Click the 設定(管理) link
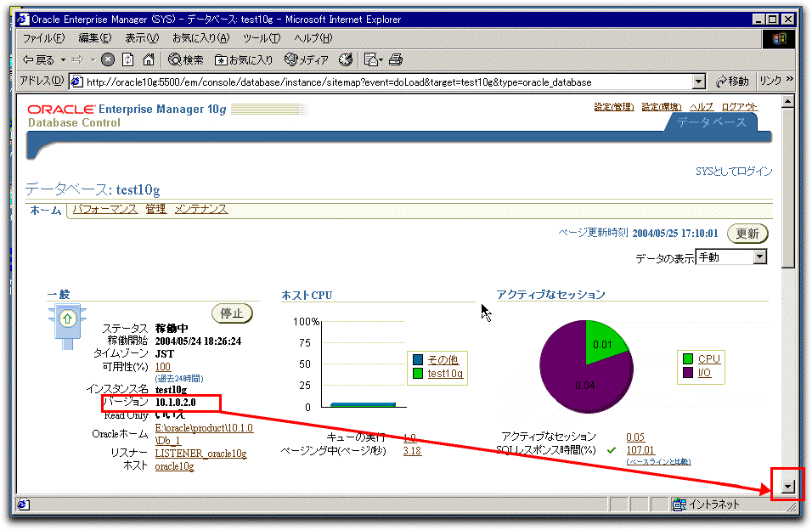Image resolution: width=812 pixels, height=530 pixels. 613,107
